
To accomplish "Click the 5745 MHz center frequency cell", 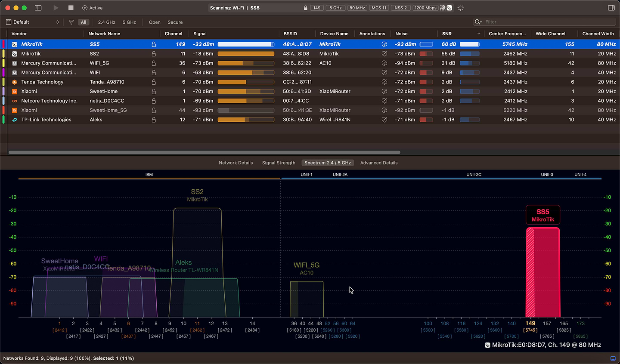I will coord(515,44).
